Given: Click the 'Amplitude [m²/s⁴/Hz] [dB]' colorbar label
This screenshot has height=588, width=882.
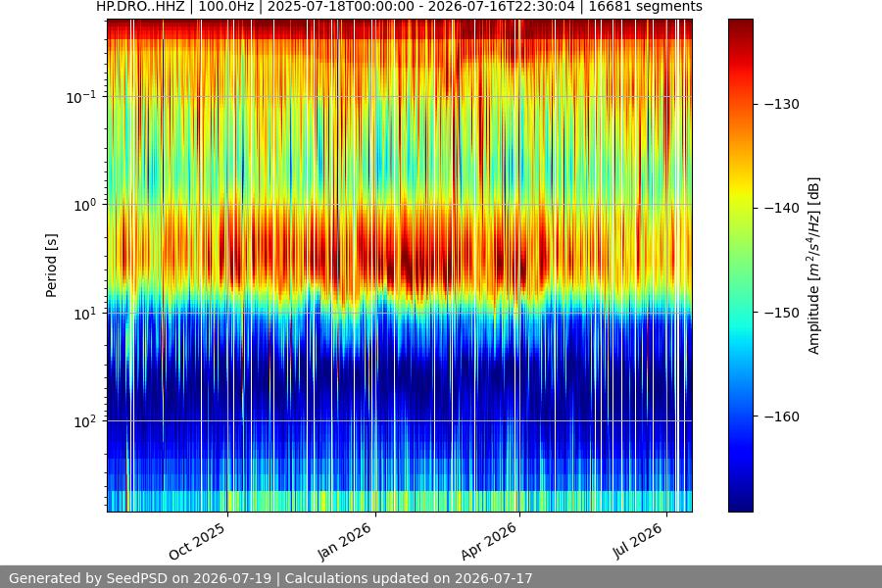Looking at the screenshot, I should pyautogui.click(x=814, y=266).
